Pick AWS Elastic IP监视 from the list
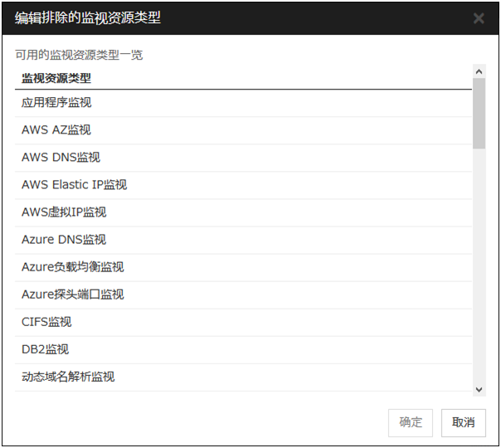The height and width of the screenshot is (448, 501). (x=74, y=185)
